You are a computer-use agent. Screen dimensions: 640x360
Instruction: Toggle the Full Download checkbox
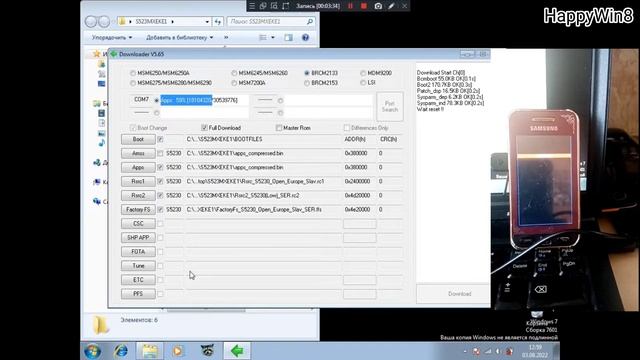tap(204, 128)
